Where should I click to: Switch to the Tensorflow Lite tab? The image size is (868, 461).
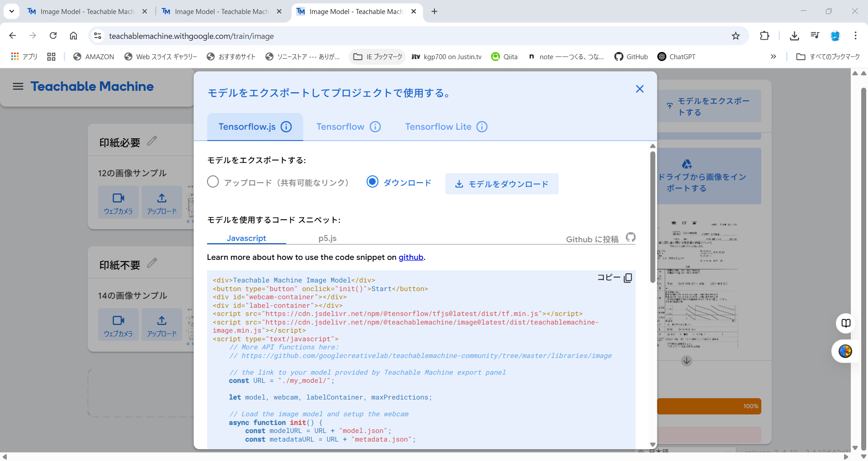coord(438,127)
